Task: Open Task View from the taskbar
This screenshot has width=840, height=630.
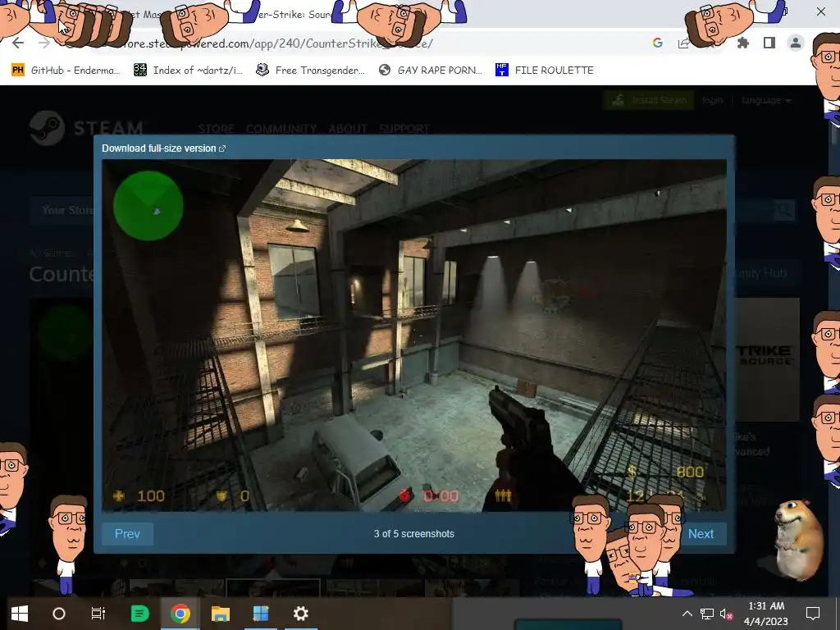Action: 98,614
